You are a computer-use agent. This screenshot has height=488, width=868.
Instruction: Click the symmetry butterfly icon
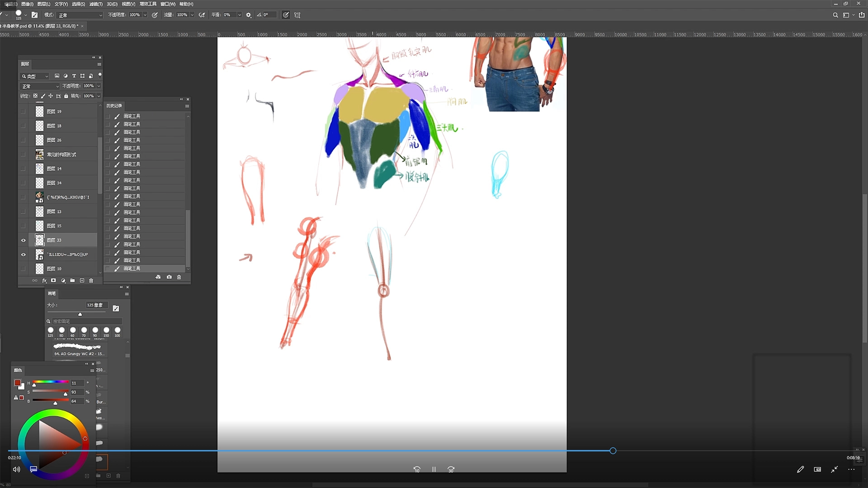[297, 15]
